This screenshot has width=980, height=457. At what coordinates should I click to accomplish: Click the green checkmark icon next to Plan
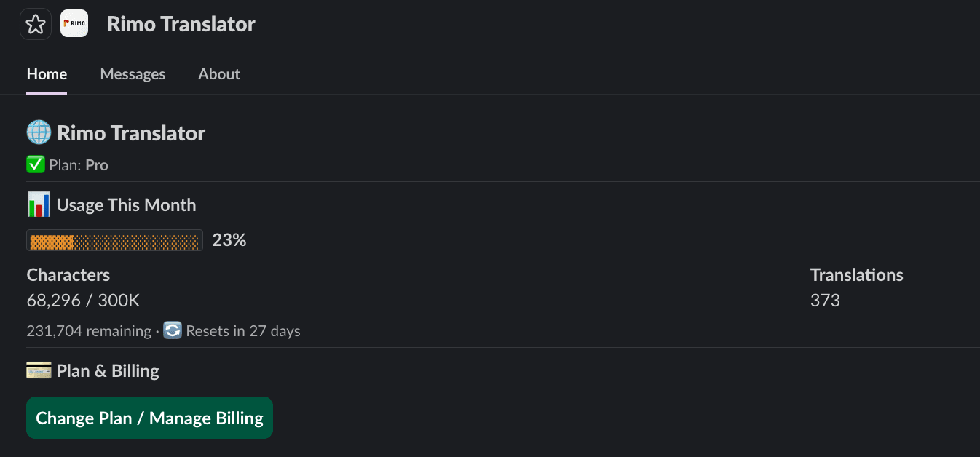click(35, 164)
